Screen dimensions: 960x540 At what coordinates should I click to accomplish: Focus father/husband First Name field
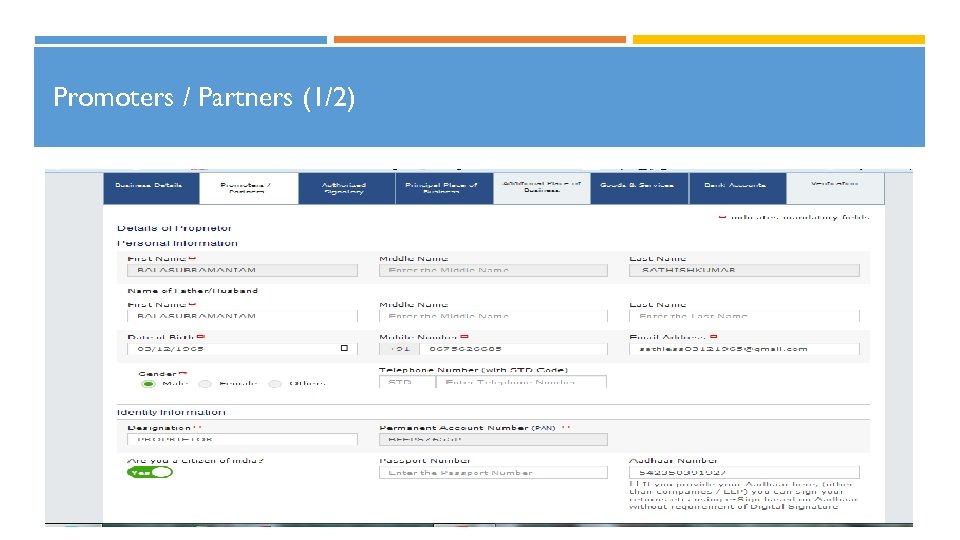[242, 316]
